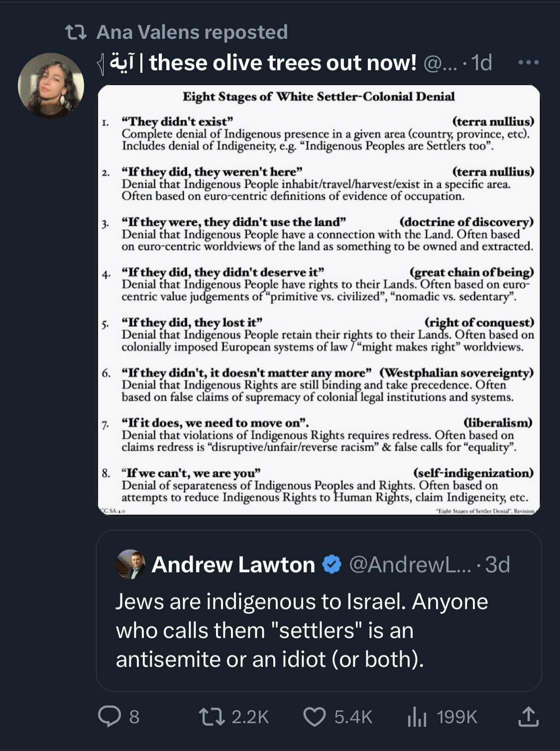Click the 5.4K likes count
560x751 pixels.
[x=353, y=717]
